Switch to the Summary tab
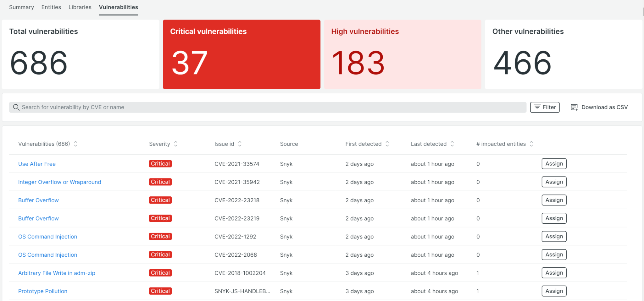Screen dimensions: 644x301 (21, 7)
